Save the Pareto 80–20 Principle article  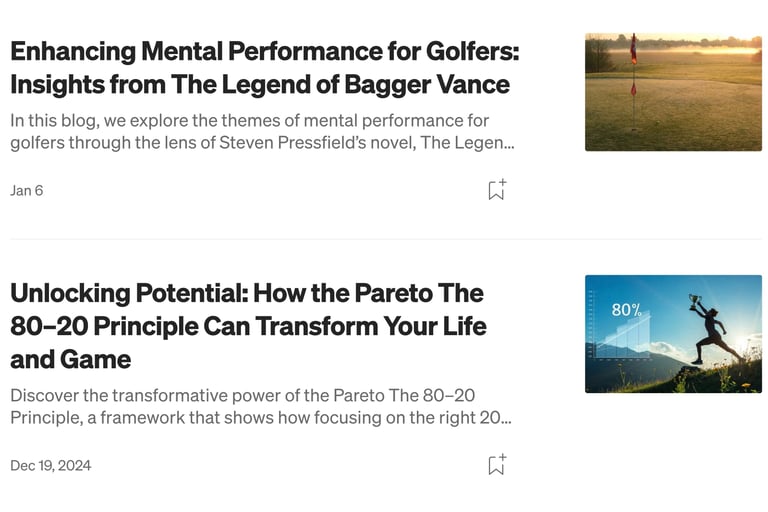click(496, 464)
